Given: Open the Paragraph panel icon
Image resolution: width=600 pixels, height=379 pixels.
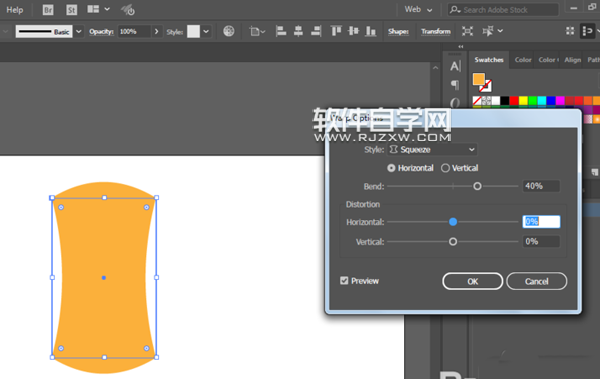Looking at the screenshot, I should (455, 85).
